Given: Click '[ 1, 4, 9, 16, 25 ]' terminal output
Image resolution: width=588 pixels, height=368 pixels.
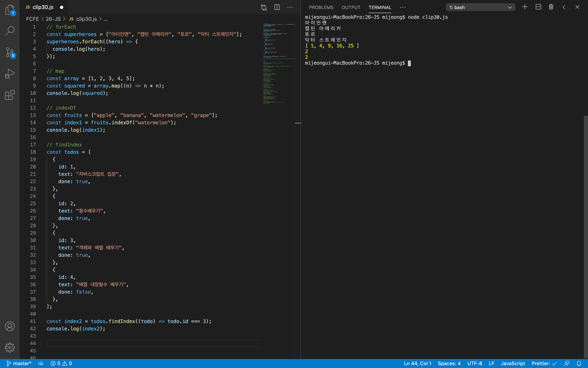Looking at the screenshot, I should (332, 46).
